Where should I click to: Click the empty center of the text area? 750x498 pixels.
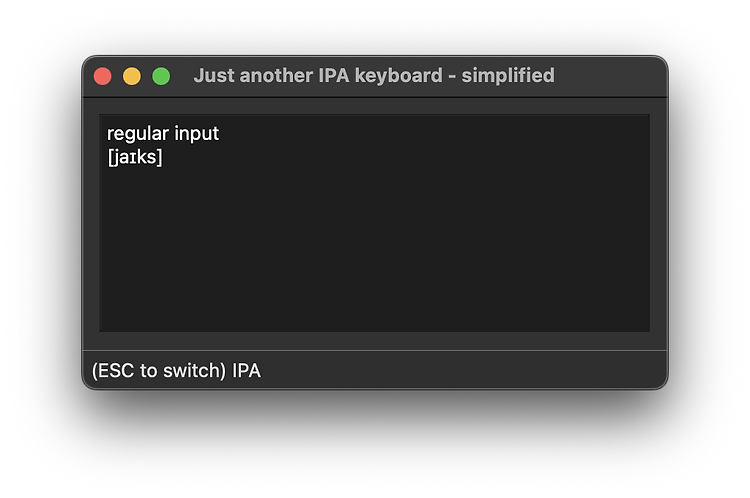click(x=375, y=230)
